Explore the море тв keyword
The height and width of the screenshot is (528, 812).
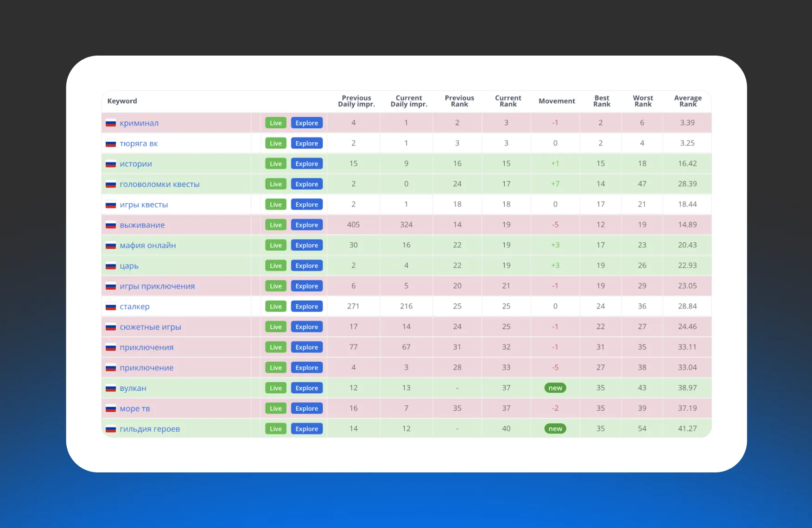coord(307,409)
